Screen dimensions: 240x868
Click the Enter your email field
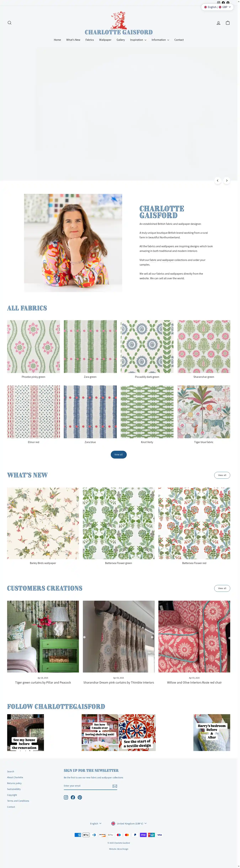87,786
